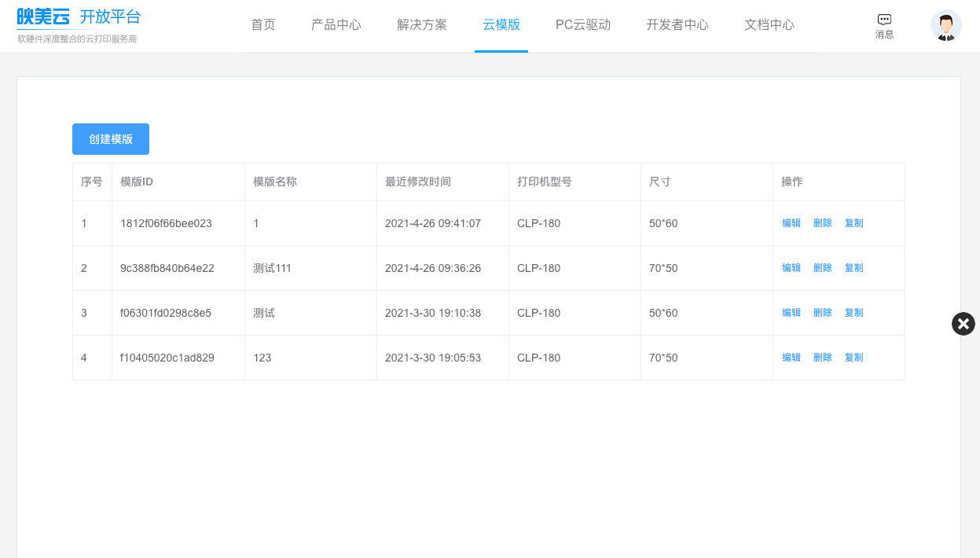Click the 创建模版 button

point(111,139)
